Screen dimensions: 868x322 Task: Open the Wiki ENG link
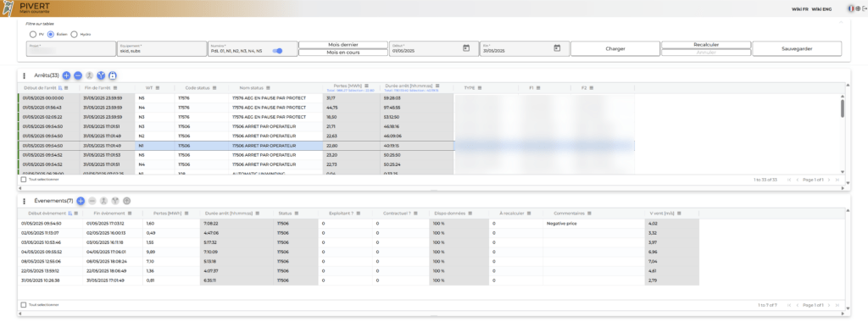821,8
